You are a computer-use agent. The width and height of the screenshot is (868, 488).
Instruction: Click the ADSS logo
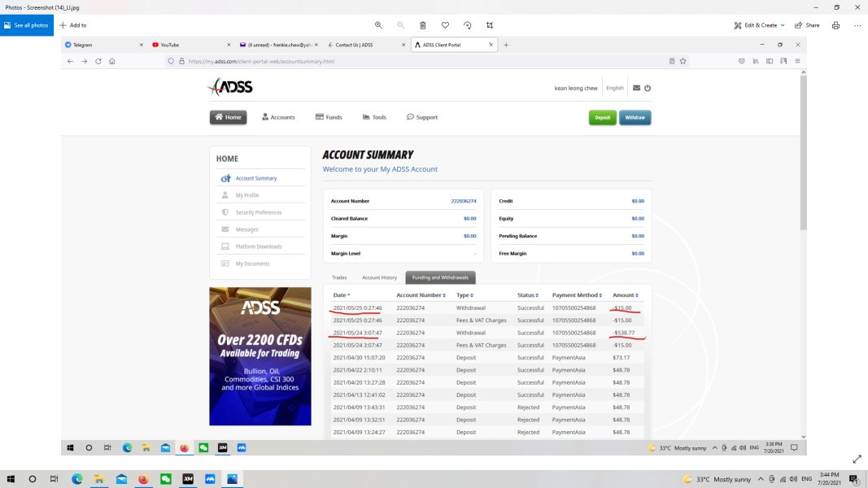point(230,87)
